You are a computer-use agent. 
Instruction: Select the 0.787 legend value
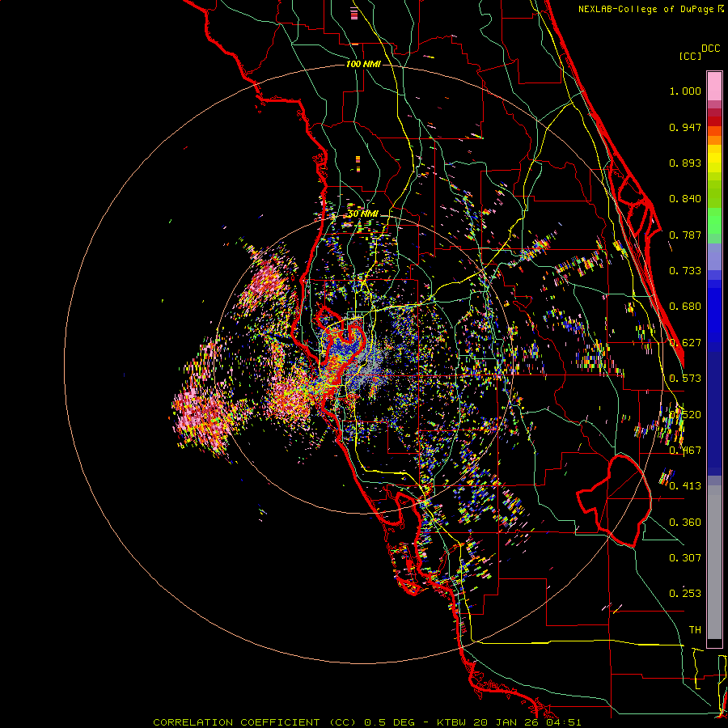click(685, 235)
